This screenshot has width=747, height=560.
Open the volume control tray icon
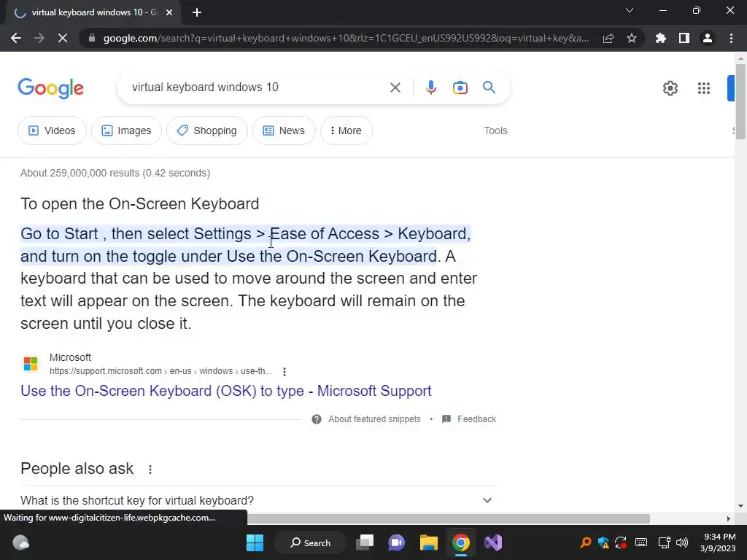pos(682,542)
